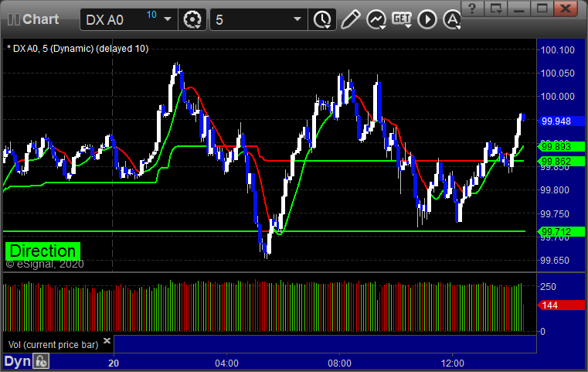Click the Chart window title text

tap(40, 19)
